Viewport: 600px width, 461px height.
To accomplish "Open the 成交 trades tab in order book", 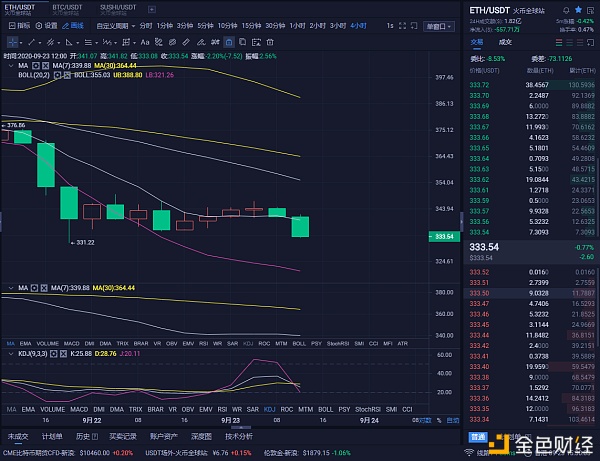I will point(505,42).
